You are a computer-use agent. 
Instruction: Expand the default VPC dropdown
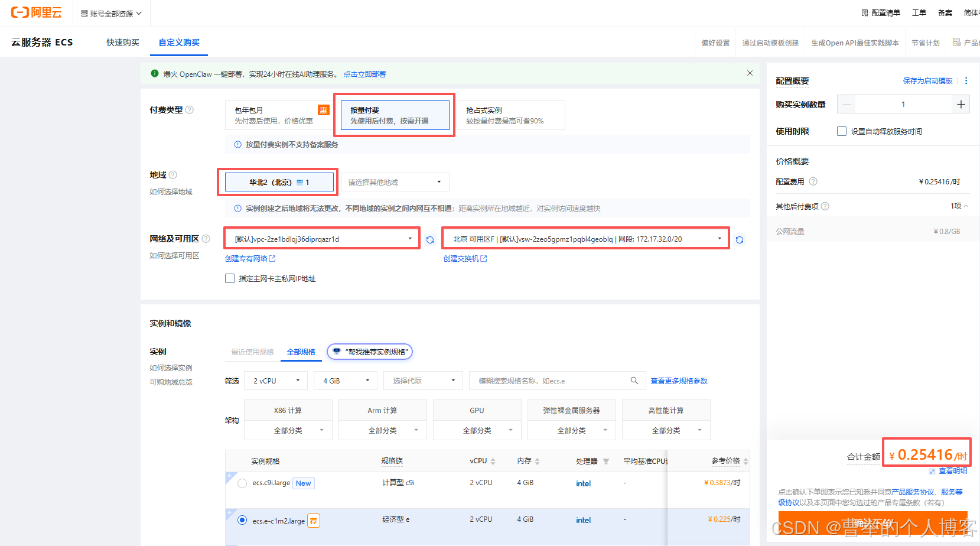323,239
